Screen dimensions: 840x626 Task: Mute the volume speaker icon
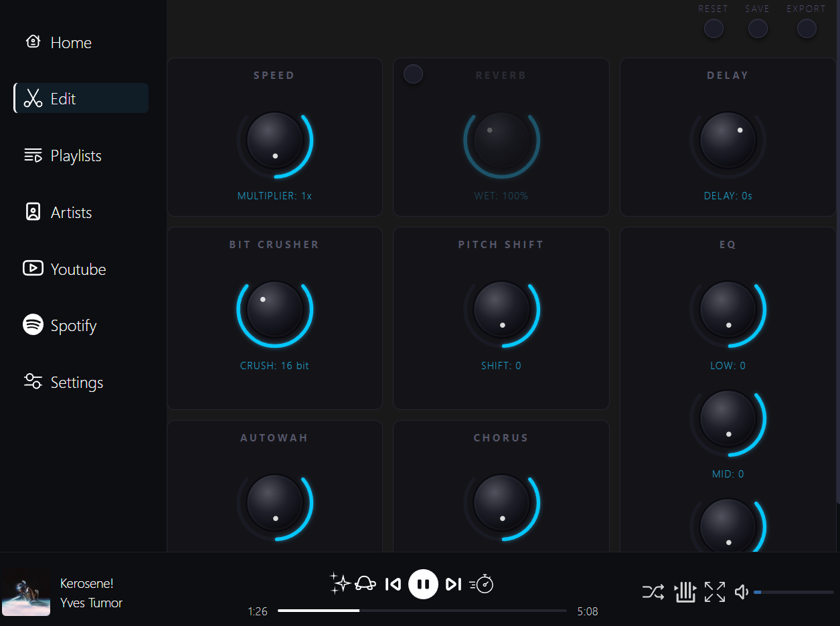(740, 592)
